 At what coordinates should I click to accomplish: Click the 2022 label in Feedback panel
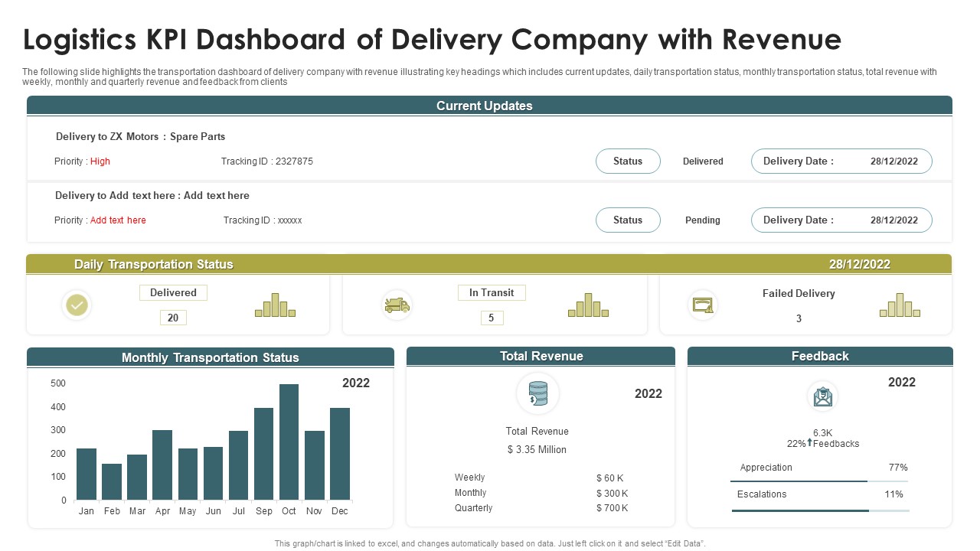902,383
